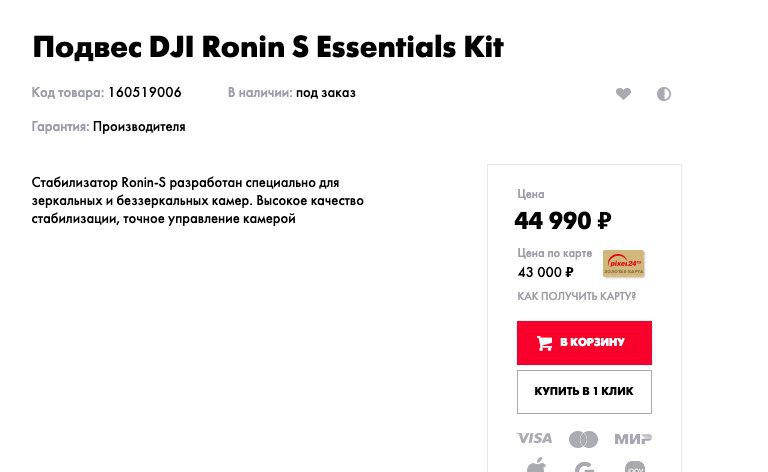Click the Производителя warranty value
768x472 pixels.
click(x=139, y=127)
